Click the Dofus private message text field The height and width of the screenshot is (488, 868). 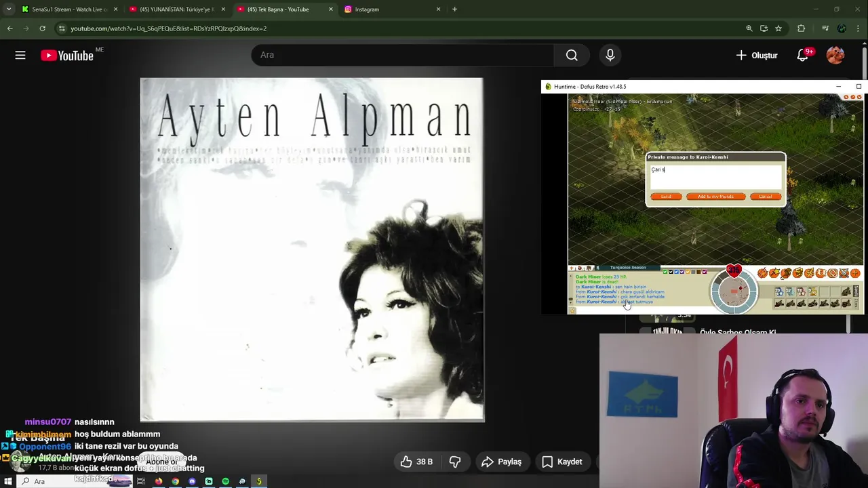715,176
